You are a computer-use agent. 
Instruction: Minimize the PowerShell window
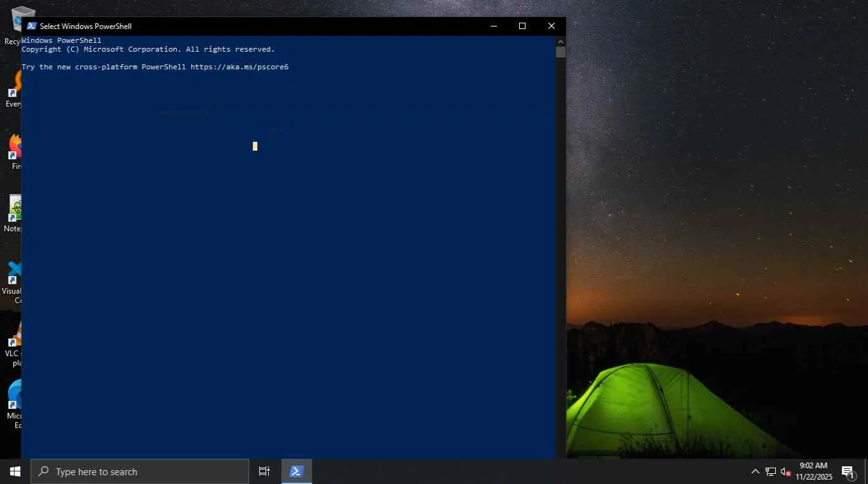[494, 26]
